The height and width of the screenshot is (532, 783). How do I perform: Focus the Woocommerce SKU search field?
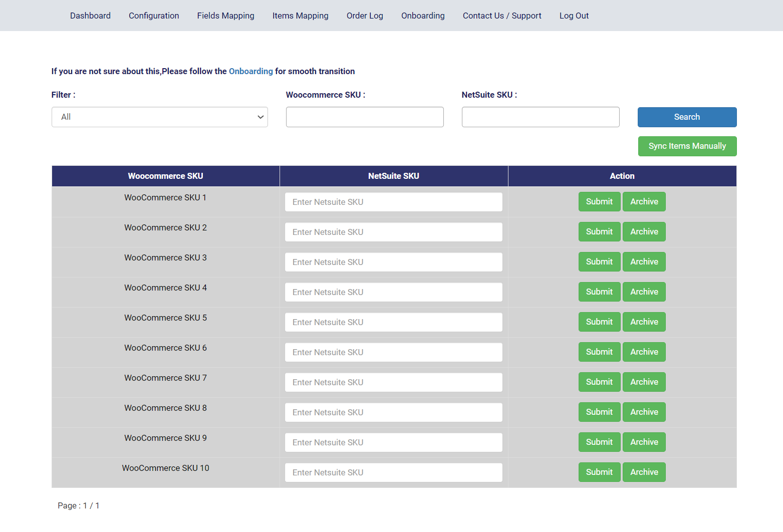tap(365, 117)
